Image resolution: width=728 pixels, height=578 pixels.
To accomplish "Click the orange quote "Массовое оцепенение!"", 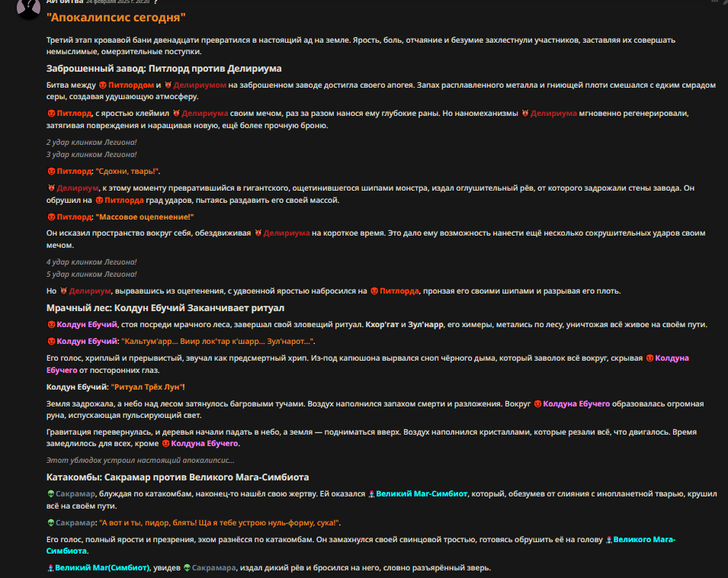I will click(145, 217).
